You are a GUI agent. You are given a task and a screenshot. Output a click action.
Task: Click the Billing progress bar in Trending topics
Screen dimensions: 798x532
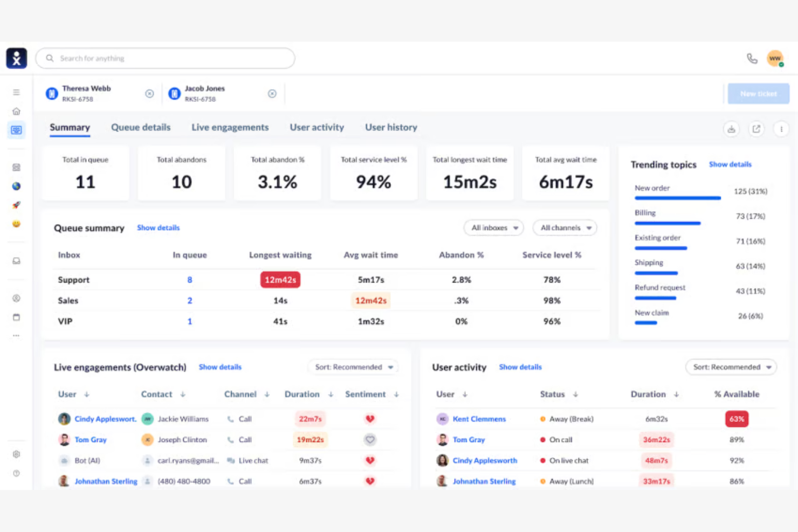(x=668, y=223)
